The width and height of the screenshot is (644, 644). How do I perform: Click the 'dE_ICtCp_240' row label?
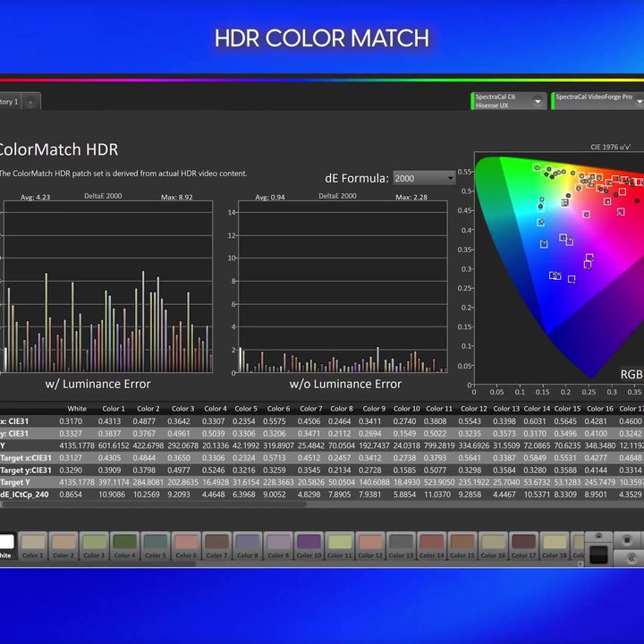pos(24,495)
